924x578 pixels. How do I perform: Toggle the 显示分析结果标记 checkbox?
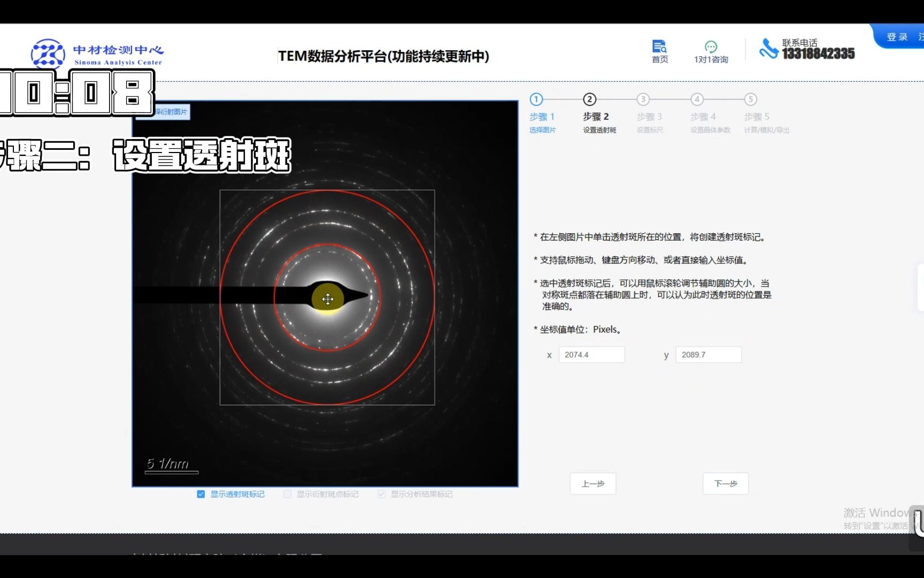pos(381,494)
